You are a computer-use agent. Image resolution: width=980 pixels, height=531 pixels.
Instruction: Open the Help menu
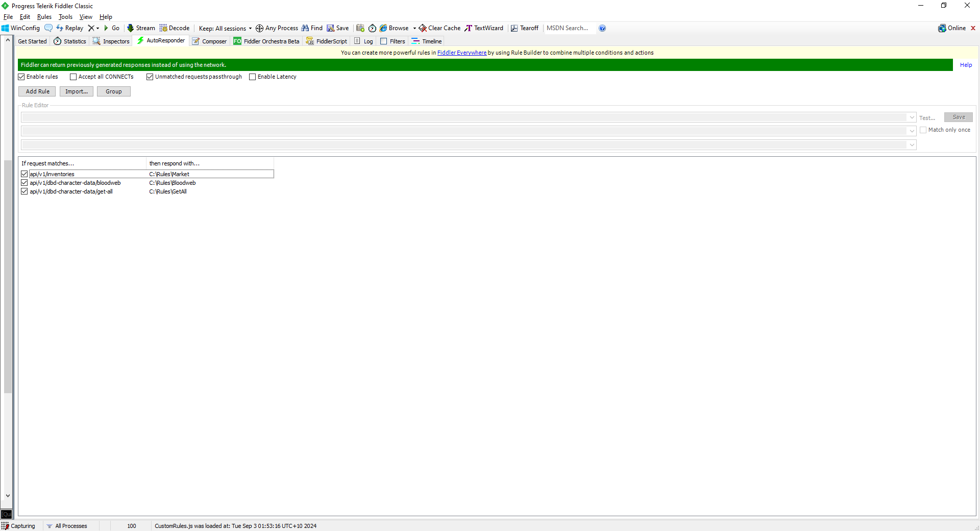tap(106, 17)
